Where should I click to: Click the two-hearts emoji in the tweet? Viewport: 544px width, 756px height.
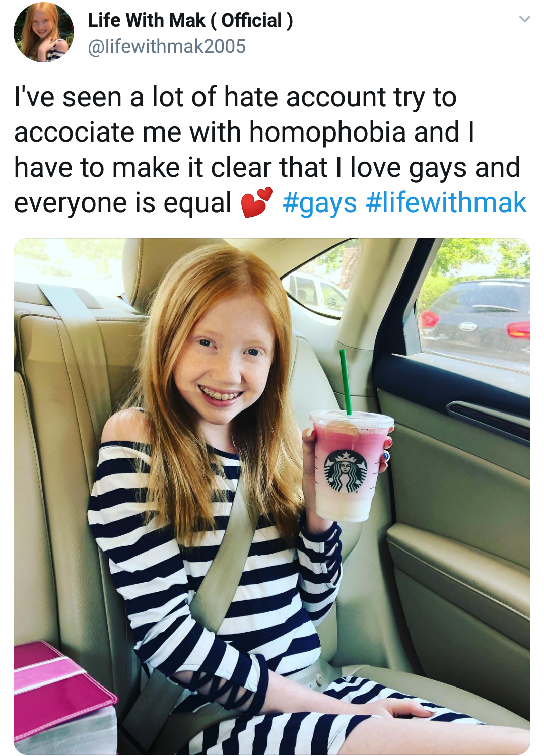(x=257, y=202)
